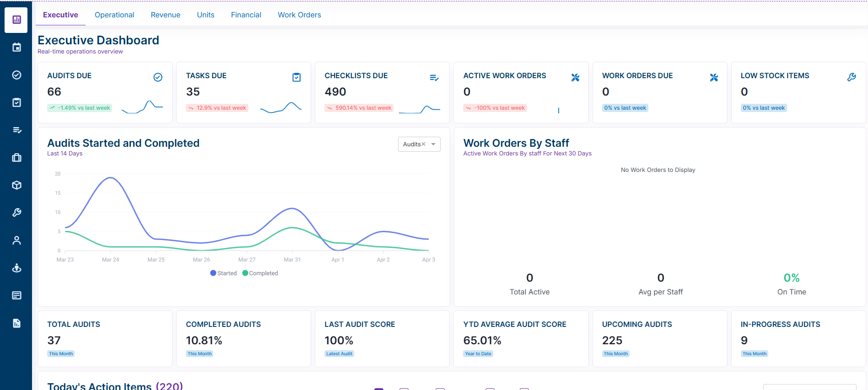Switch to the Work Orders tab
Viewport: 868px width, 390px height.
coord(299,15)
